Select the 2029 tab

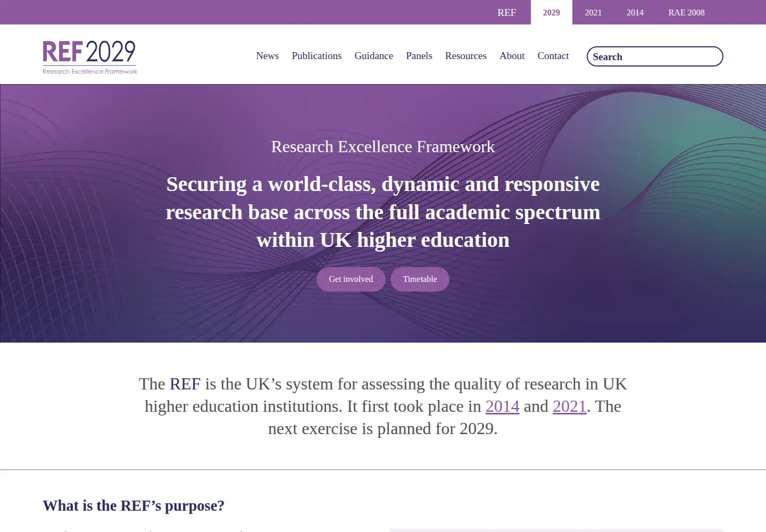(551, 12)
